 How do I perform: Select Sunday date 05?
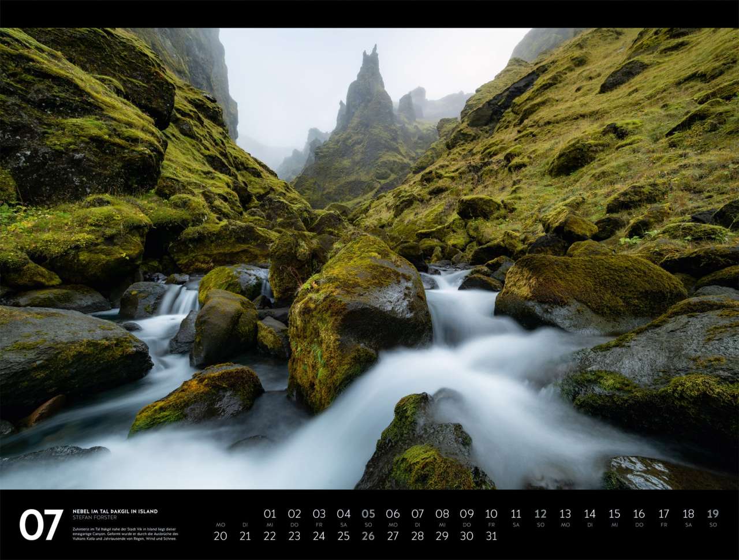(368, 514)
